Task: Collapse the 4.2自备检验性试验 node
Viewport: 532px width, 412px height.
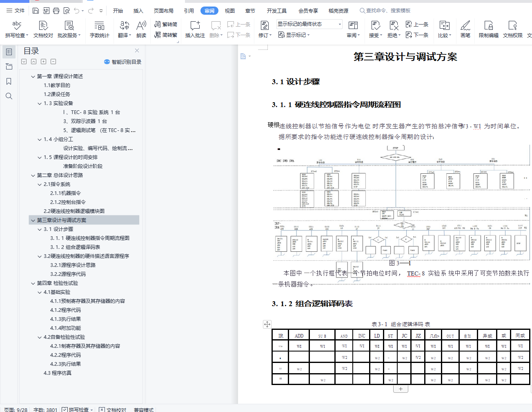Action: [x=40, y=337]
